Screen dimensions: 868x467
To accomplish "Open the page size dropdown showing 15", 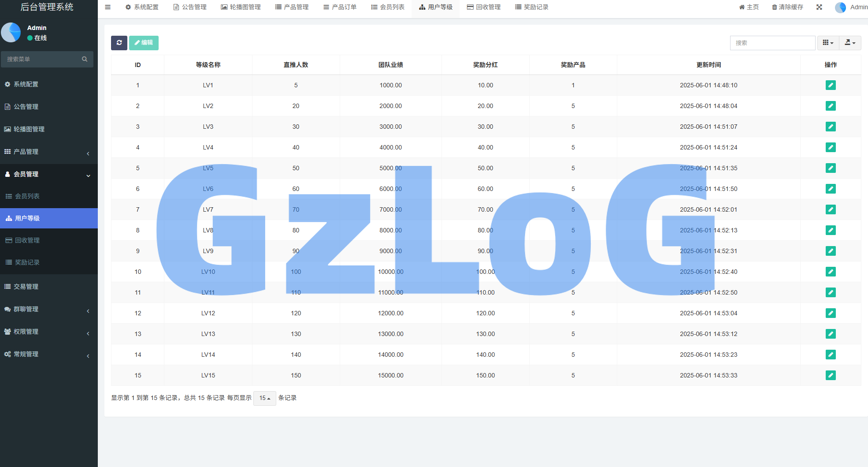I will click(x=264, y=398).
